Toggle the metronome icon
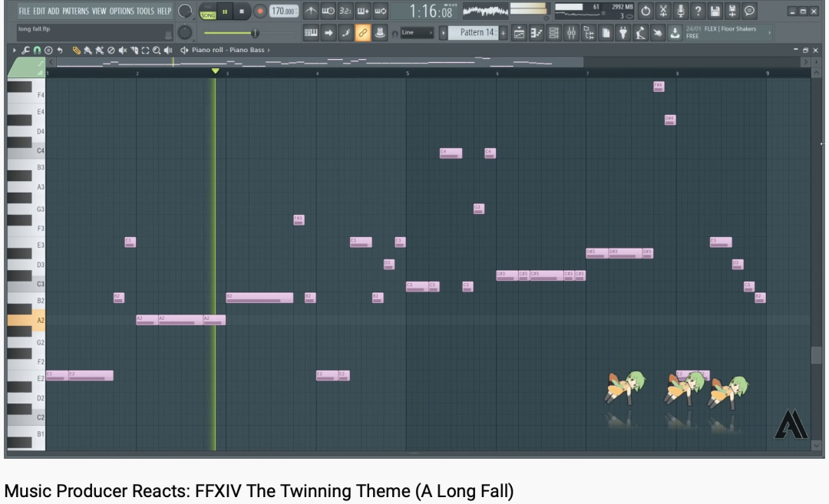The width and height of the screenshot is (829, 504). point(311,11)
